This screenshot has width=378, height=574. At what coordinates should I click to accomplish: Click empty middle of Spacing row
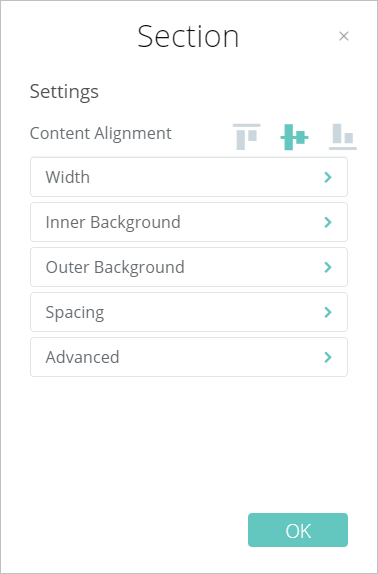pos(212,312)
